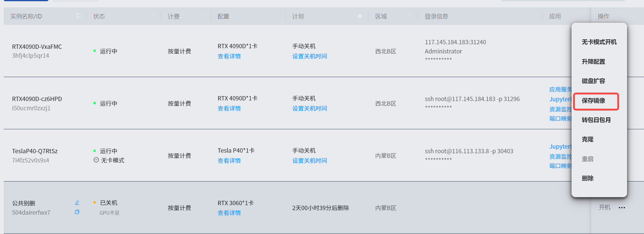644x234 pixels.
Task: Choose 磁盘扩容 from the menu
Action: pyautogui.click(x=593, y=81)
